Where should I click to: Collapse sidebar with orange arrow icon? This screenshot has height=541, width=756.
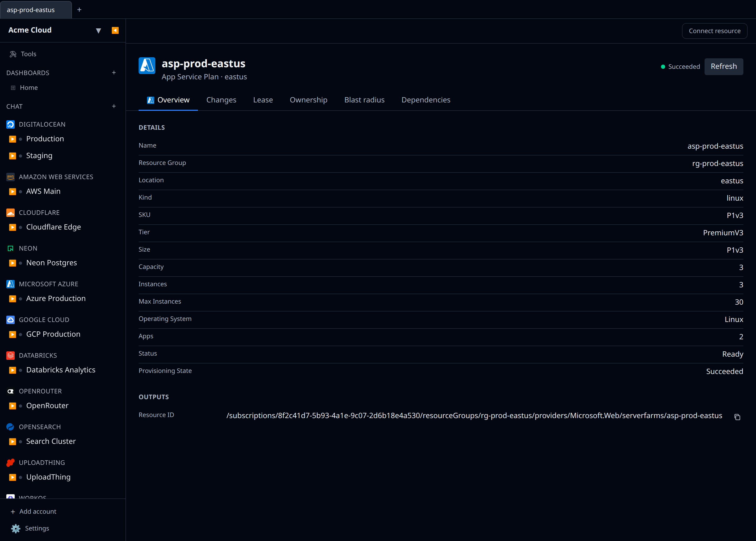click(115, 30)
